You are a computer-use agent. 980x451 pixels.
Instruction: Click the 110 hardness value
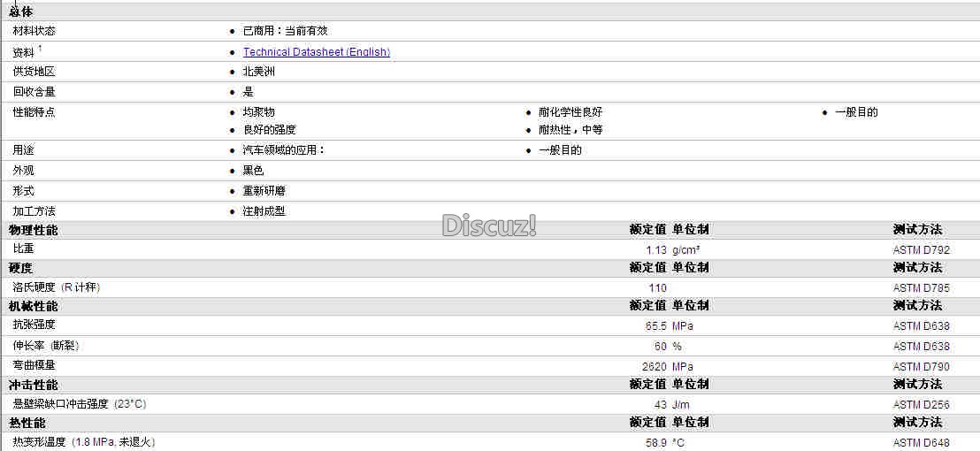[x=658, y=288]
